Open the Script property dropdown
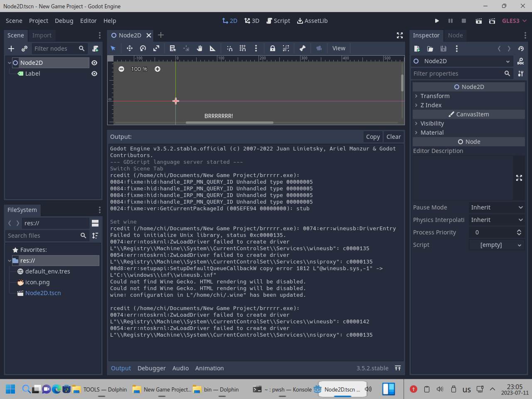This screenshot has height=399, width=532. coord(496,245)
